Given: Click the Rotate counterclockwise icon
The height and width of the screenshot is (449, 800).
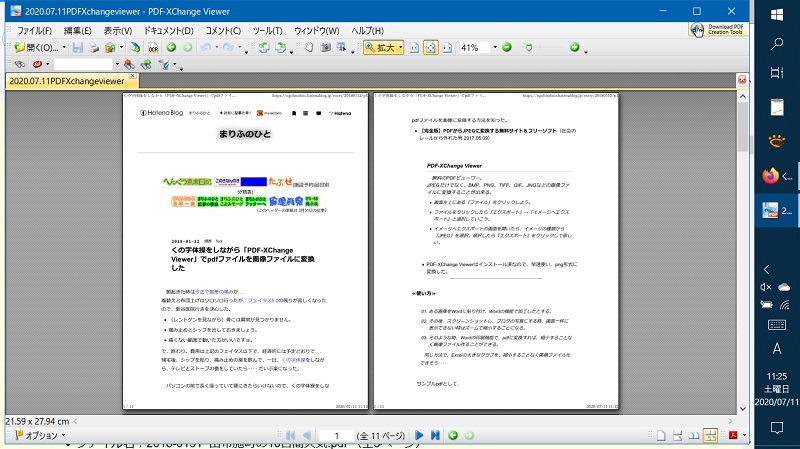Looking at the screenshot, I should [x=264, y=47].
